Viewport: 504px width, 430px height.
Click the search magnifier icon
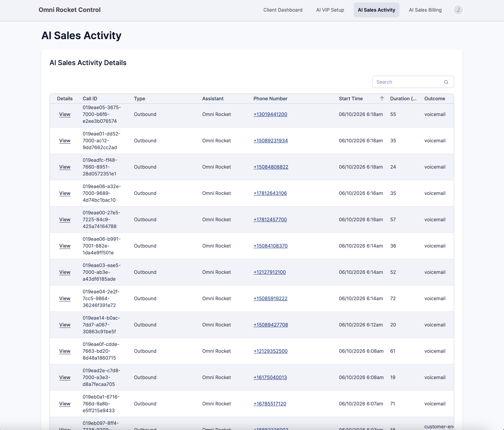coord(446,82)
